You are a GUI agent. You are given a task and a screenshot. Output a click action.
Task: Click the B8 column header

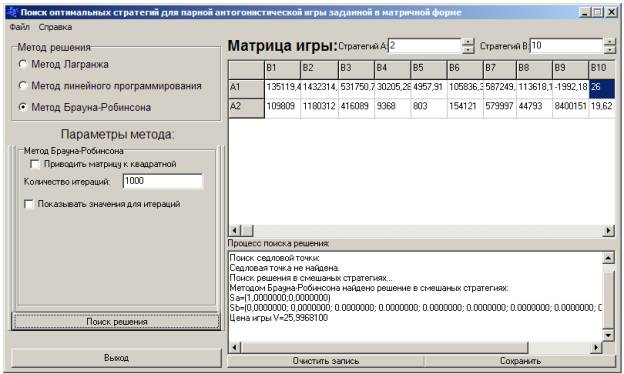pos(534,70)
